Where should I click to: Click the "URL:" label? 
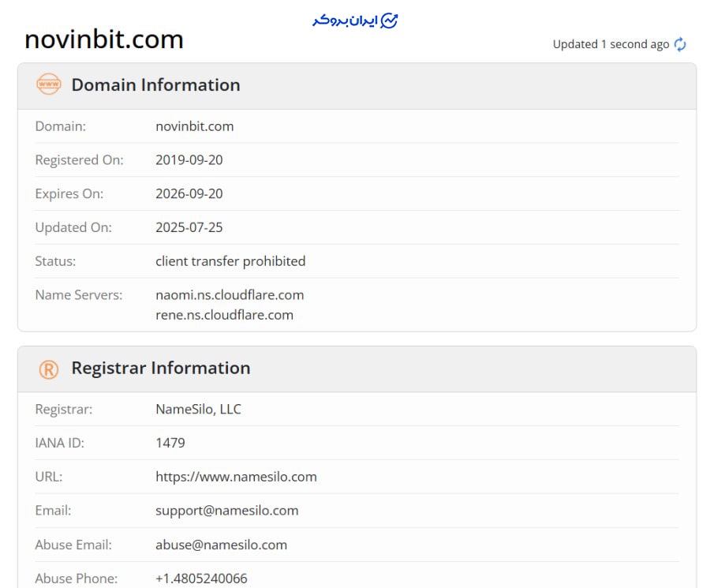pos(49,477)
